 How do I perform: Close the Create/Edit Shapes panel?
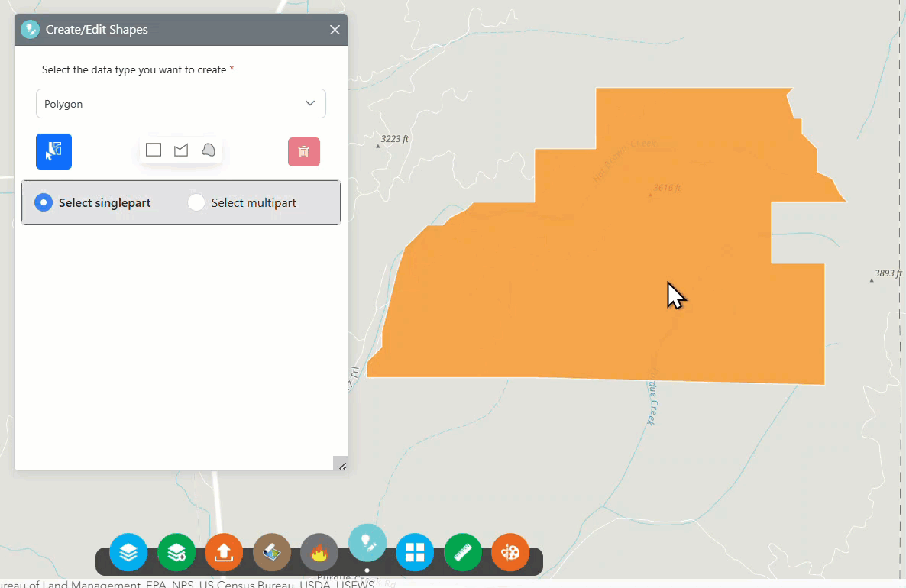335,30
